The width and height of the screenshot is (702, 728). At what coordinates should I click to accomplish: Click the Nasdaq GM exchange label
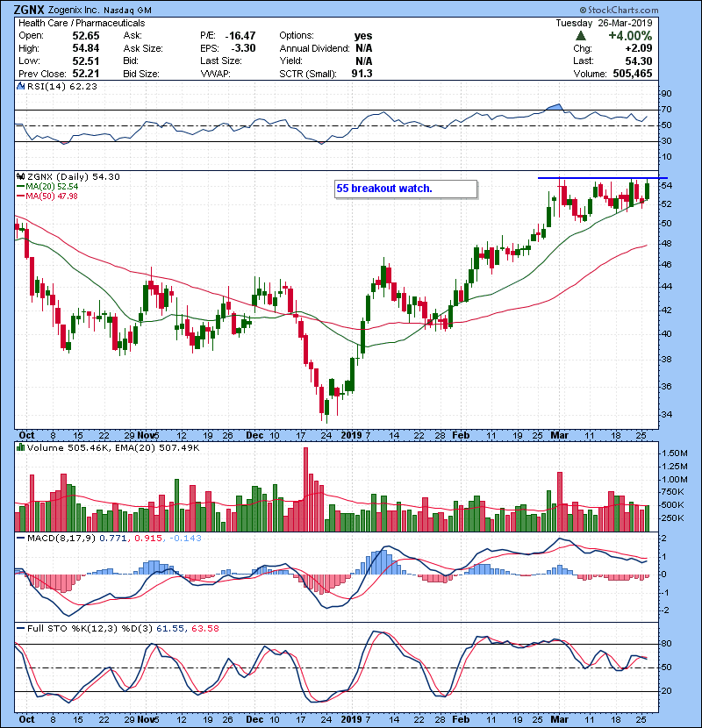click(127, 10)
